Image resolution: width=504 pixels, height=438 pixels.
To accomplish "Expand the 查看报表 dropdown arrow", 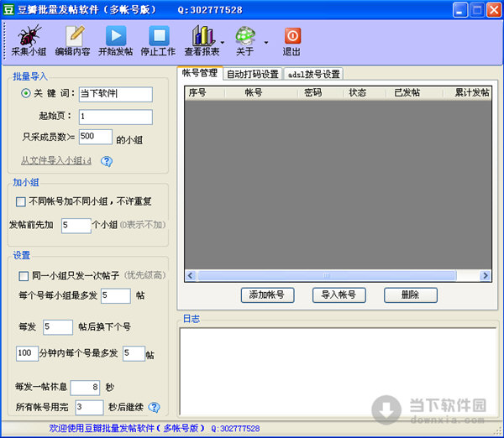I will tap(222, 43).
